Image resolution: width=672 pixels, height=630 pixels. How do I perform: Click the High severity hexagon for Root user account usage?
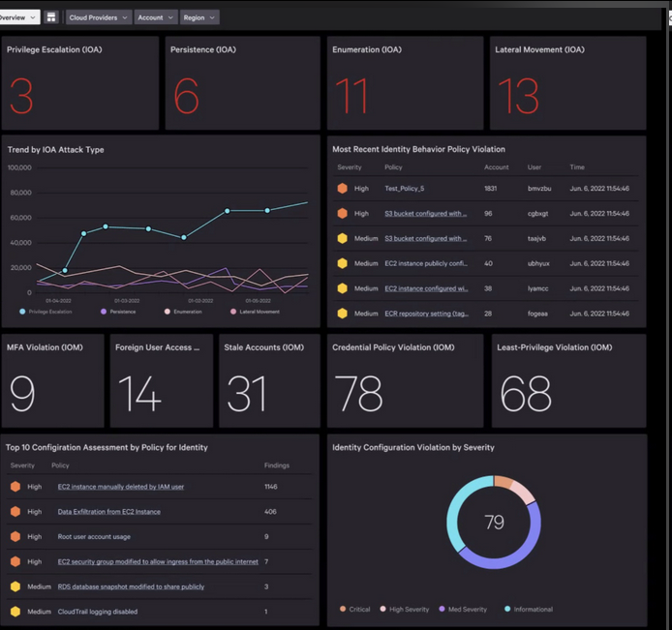(15, 536)
